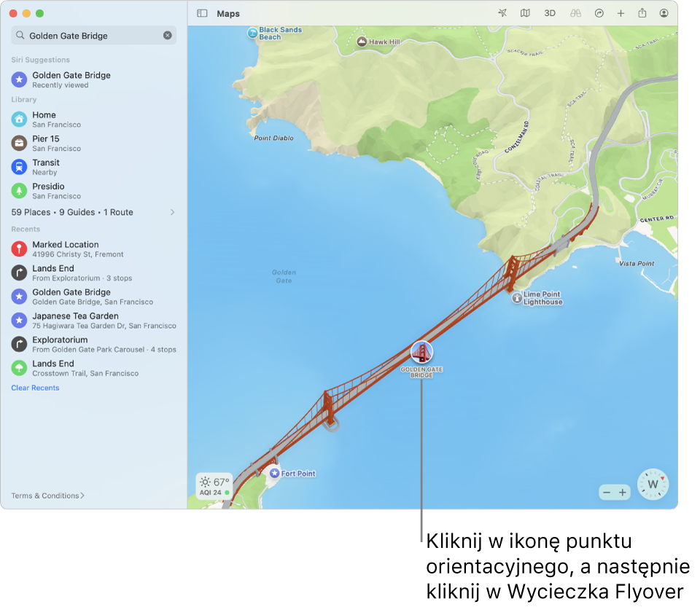Show nearby Transit
700x607 pixels.
pyautogui.click(x=94, y=167)
